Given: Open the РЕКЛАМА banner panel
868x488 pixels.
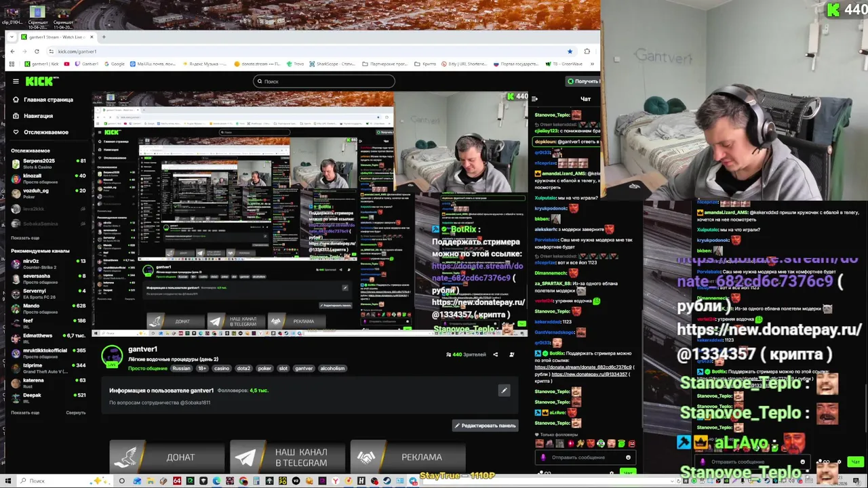Looking at the screenshot, I should 408,457.
